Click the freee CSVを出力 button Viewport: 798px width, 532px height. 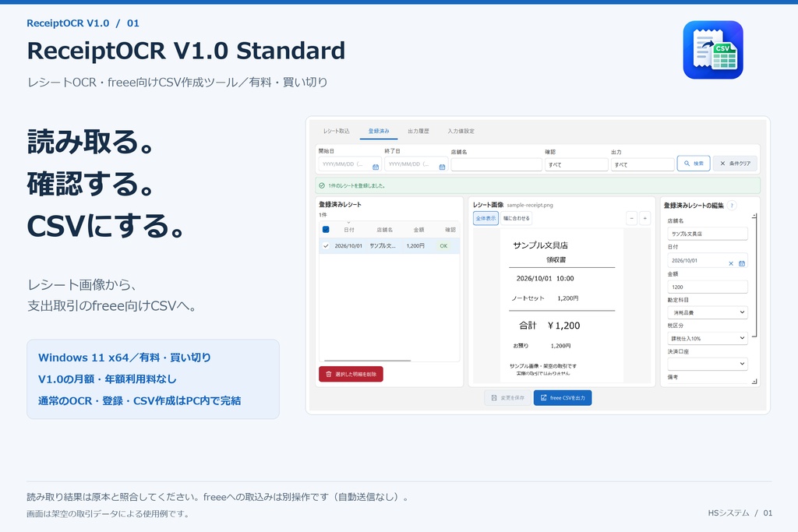pos(563,398)
